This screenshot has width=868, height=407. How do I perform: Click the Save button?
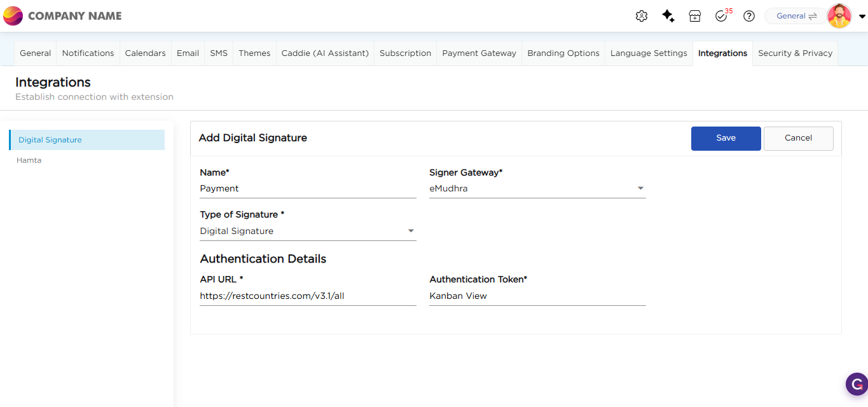pyautogui.click(x=726, y=138)
